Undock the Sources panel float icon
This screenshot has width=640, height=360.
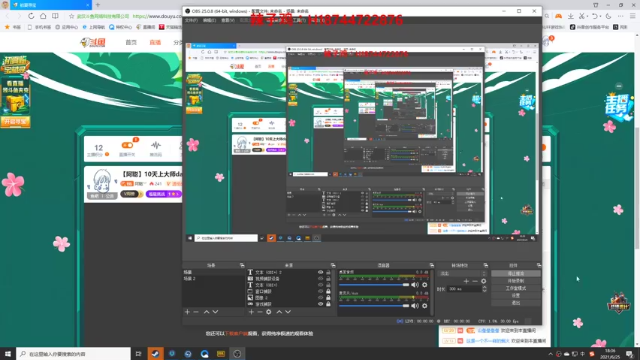(x=333, y=265)
